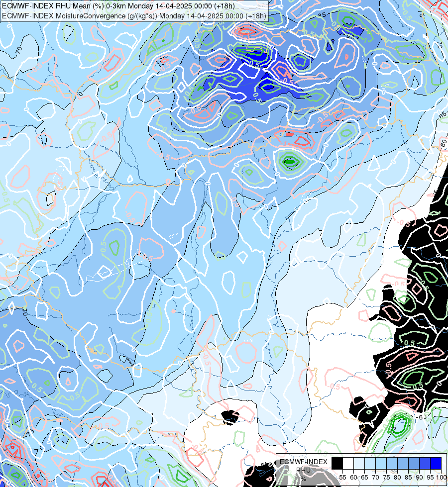This screenshot has width=448, height=487.
Task: Click the legend tick value 80
Action: (397, 478)
